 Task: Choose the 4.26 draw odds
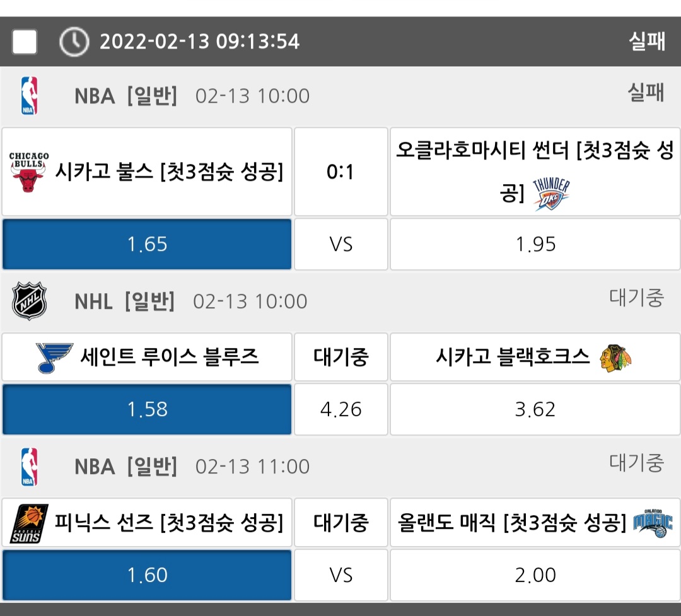(x=340, y=410)
